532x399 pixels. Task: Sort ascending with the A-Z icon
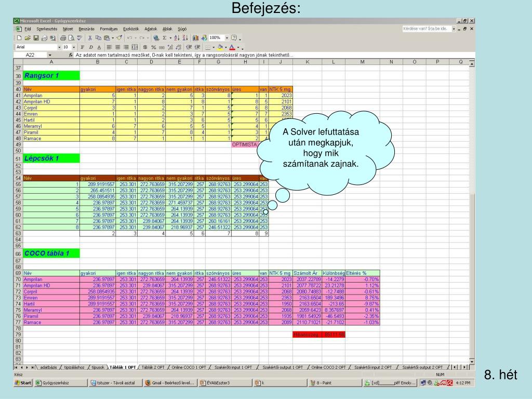pyautogui.click(x=177, y=38)
